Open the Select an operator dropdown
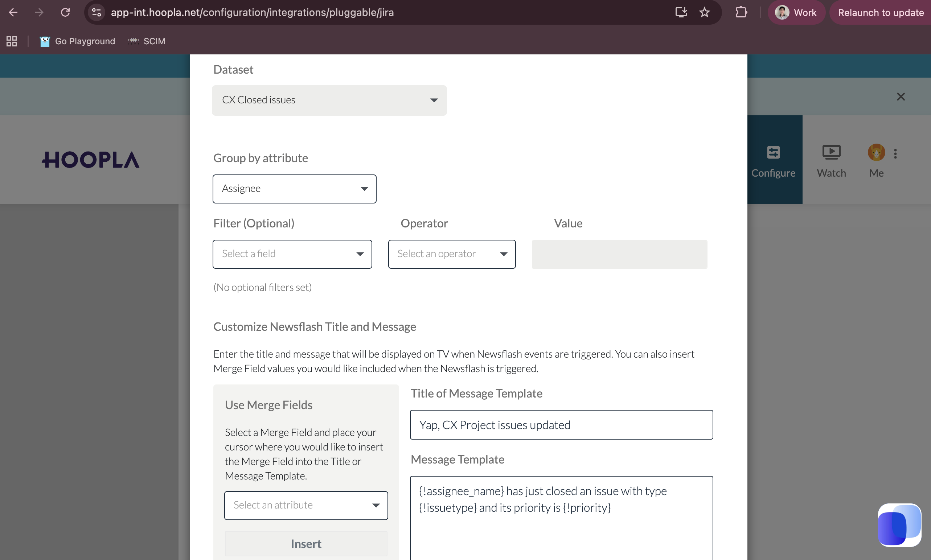 (x=452, y=254)
